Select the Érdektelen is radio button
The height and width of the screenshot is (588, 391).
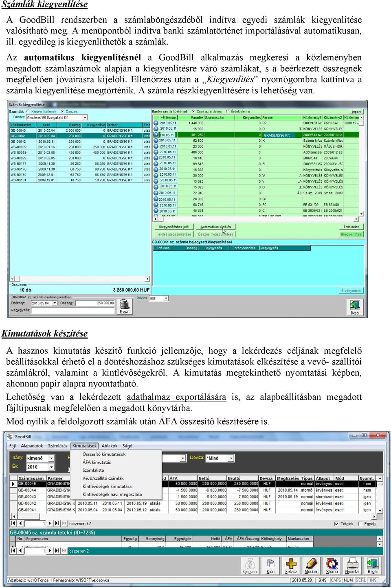(x=228, y=111)
